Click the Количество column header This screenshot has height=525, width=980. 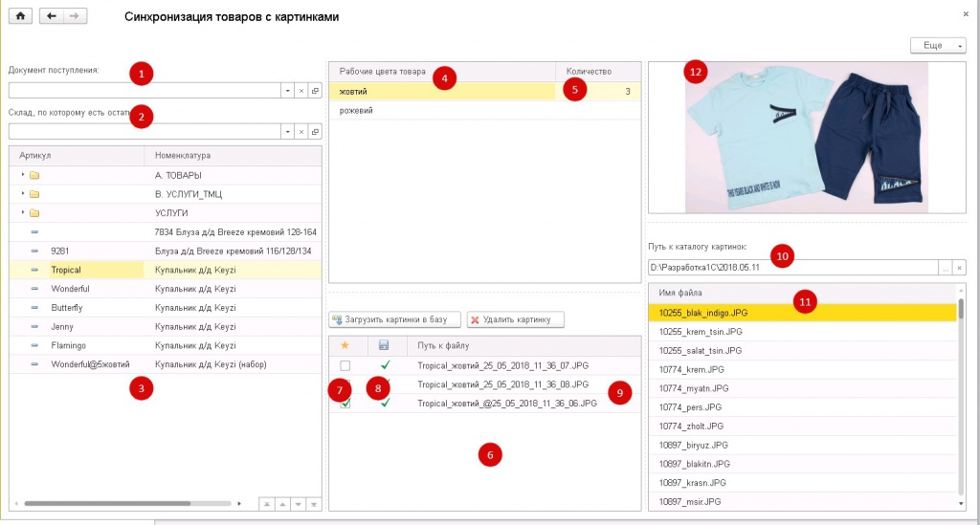[598, 72]
